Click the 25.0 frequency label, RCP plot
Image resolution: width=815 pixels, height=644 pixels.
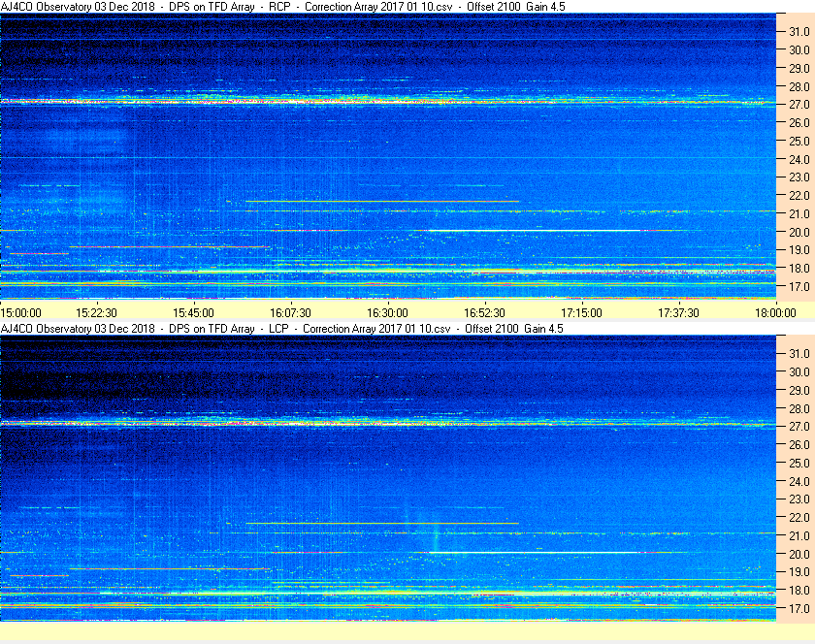coord(799,141)
